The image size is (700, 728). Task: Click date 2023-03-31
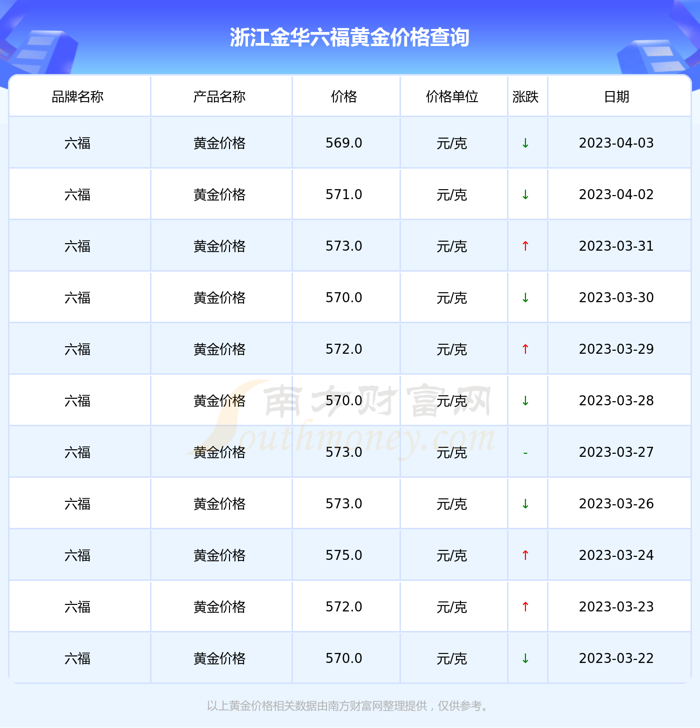(616, 246)
